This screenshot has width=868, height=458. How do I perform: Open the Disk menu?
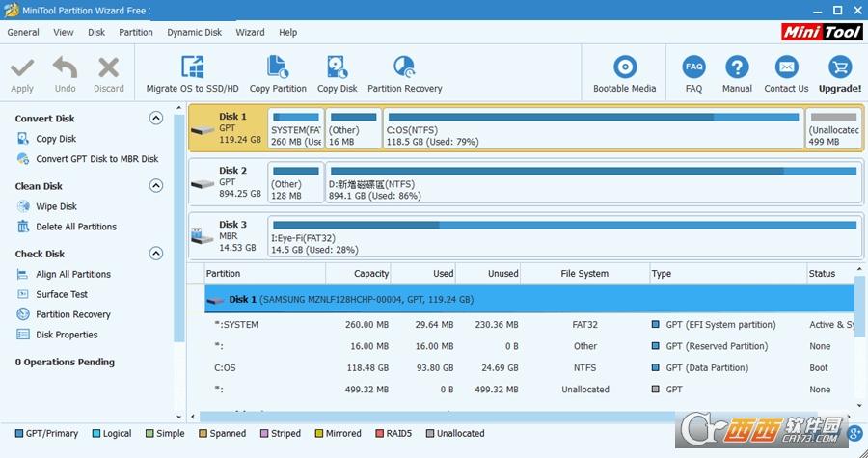click(x=96, y=32)
